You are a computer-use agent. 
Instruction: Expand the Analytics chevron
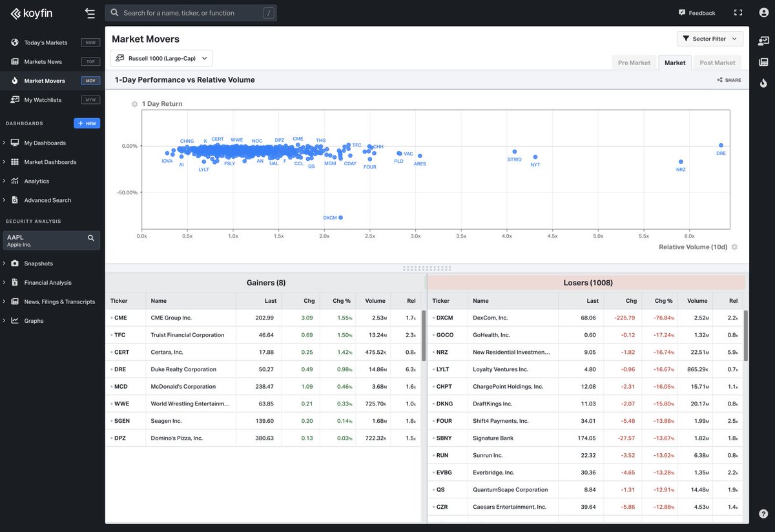click(5, 181)
